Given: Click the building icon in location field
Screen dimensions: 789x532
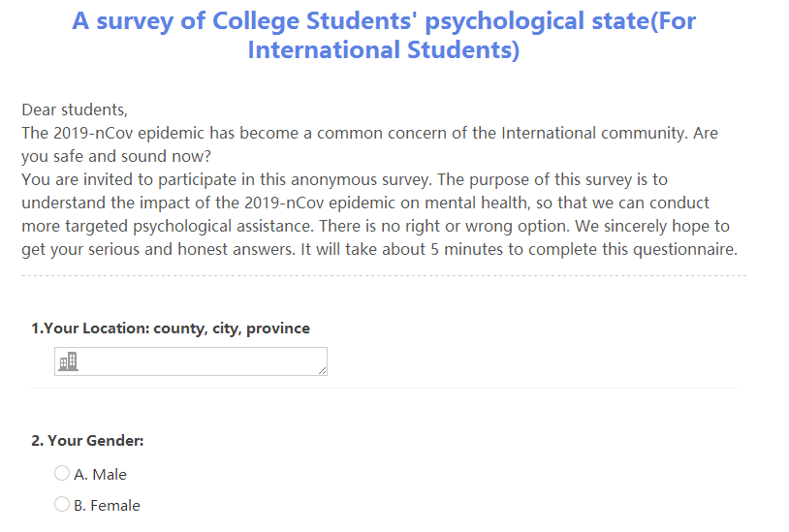Looking at the screenshot, I should coord(68,362).
